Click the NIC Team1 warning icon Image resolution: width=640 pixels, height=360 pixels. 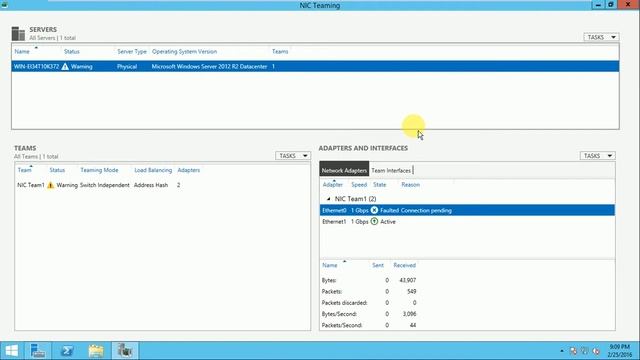pyautogui.click(x=51, y=185)
